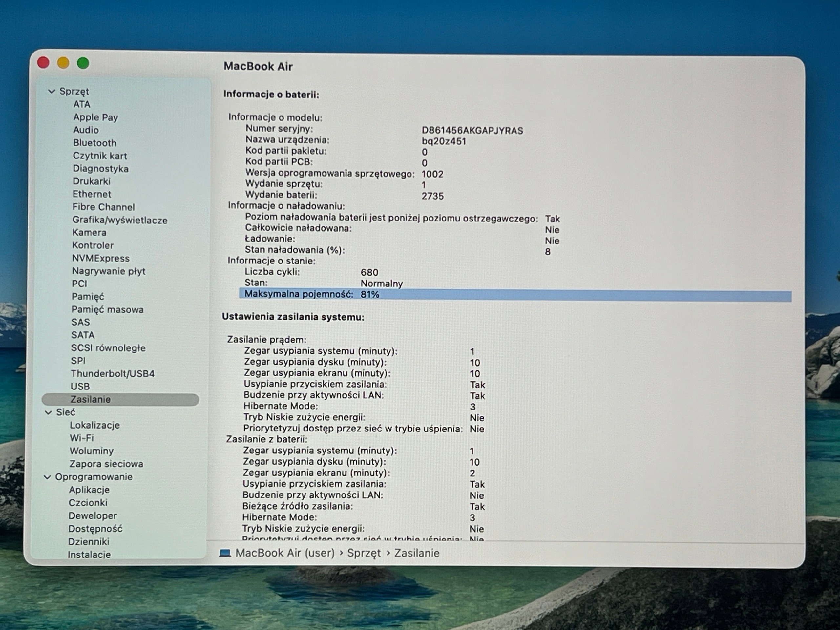This screenshot has width=840, height=630.
Task: Collapse the Oprogramowanie software section
Action: point(48,477)
